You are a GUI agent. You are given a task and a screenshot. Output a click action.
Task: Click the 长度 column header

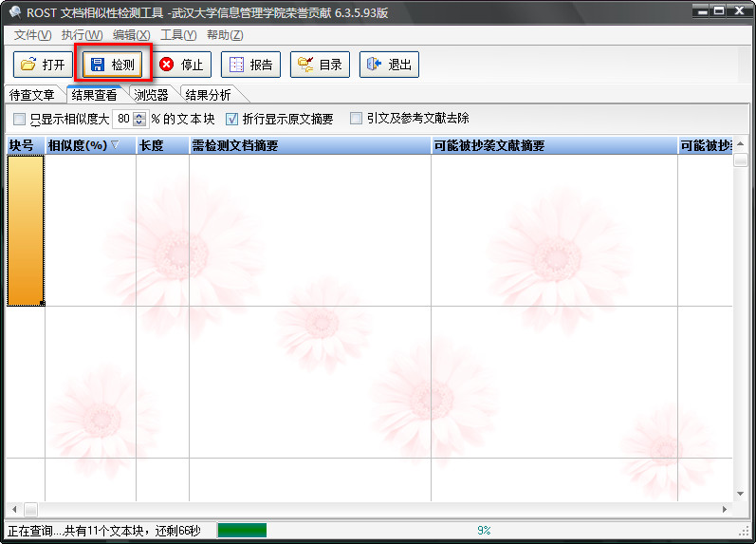coord(162,145)
